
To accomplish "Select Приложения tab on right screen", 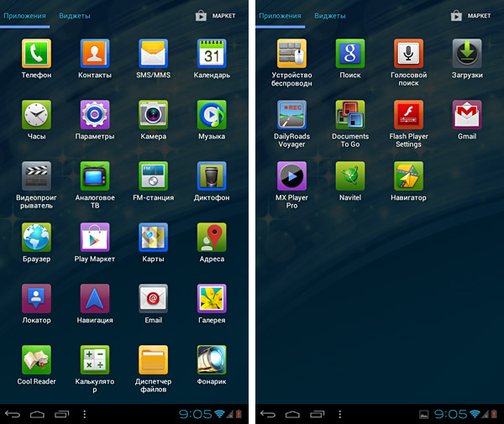I will 281,16.
